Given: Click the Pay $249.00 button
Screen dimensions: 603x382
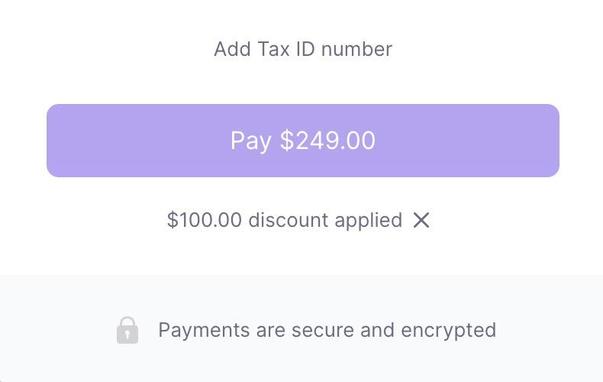Looking at the screenshot, I should tap(303, 140).
